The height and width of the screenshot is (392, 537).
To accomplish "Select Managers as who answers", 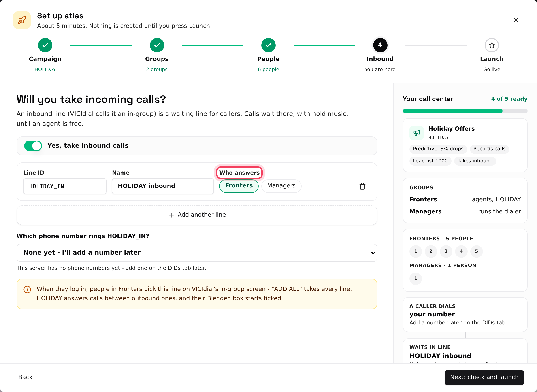I will pyautogui.click(x=281, y=186).
